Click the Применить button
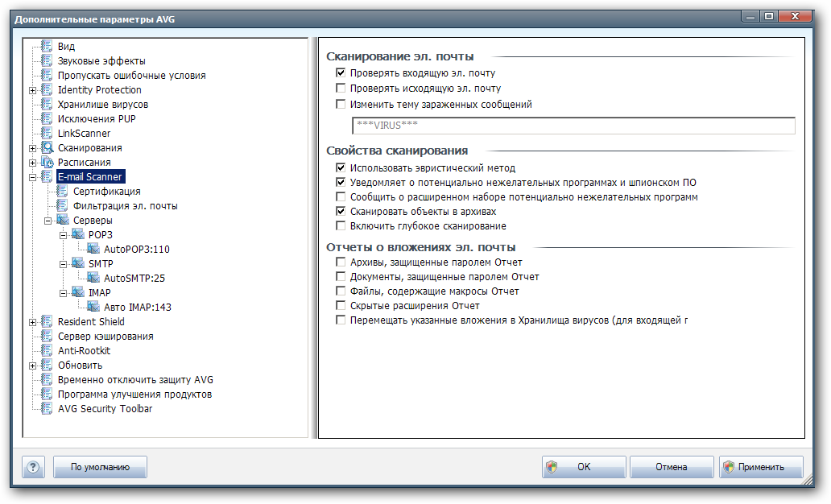The image size is (831, 504). pyautogui.click(x=761, y=467)
